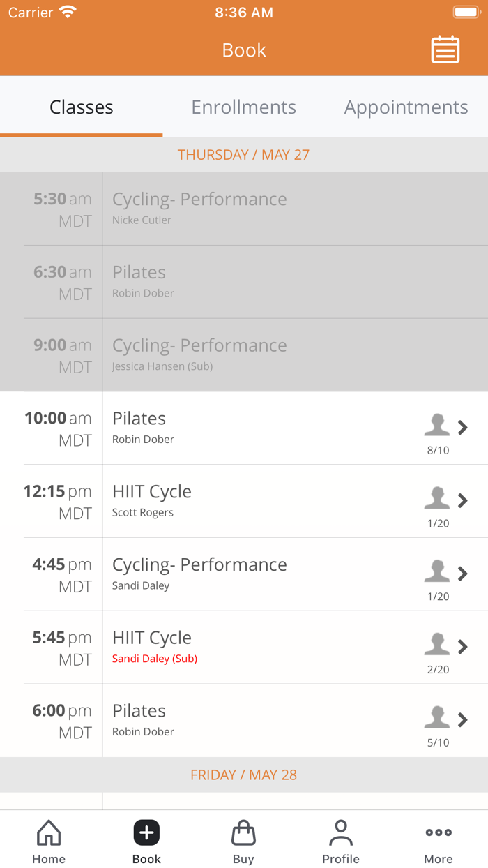Tap the Friday / May 28 date header
Image resolution: width=488 pixels, height=868 pixels.
pyautogui.click(x=244, y=775)
